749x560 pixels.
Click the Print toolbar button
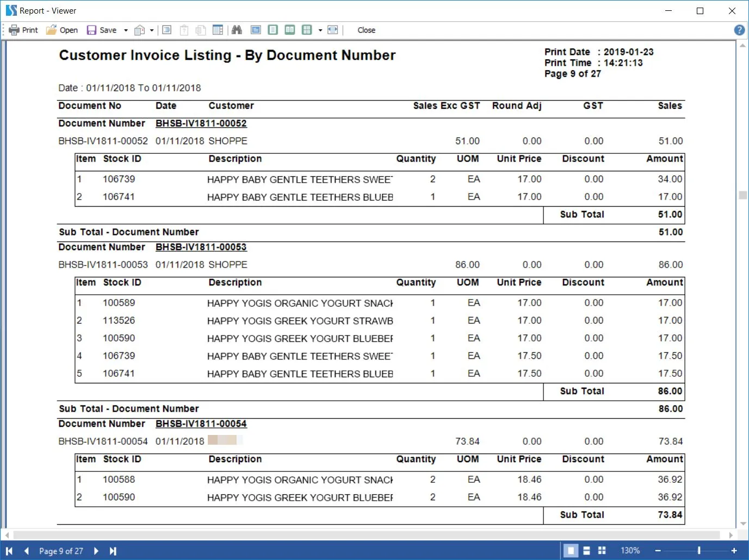tap(23, 30)
